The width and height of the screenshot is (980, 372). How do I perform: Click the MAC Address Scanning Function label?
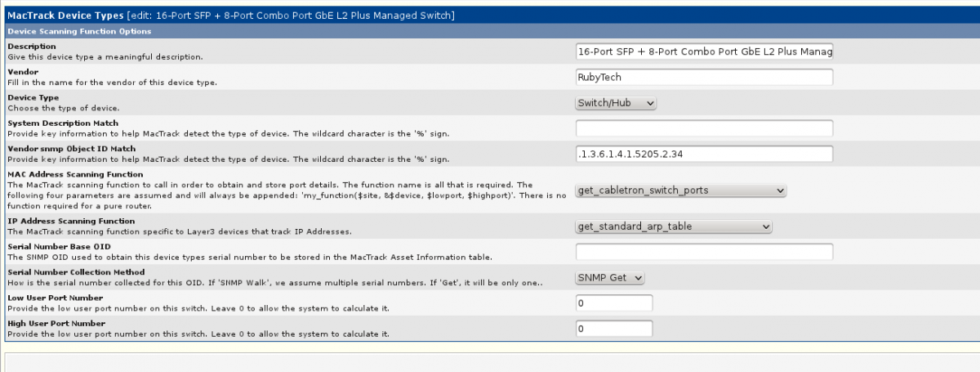tap(75, 174)
